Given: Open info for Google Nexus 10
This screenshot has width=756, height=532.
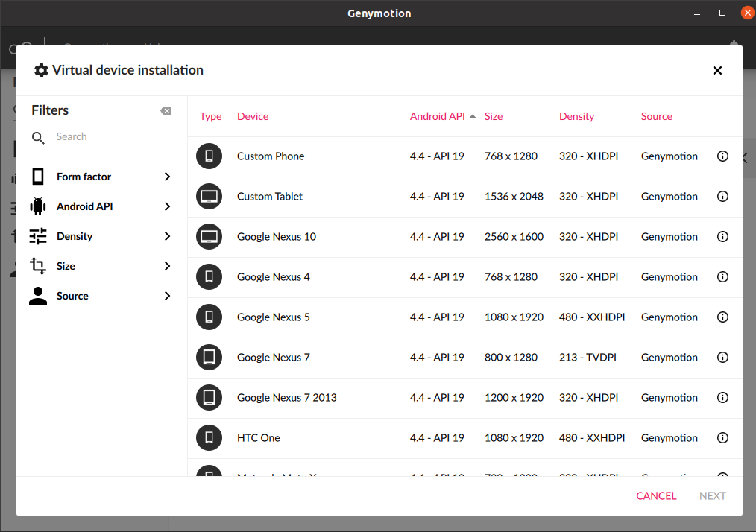Looking at the screenshot, I should tap(722, 237).
